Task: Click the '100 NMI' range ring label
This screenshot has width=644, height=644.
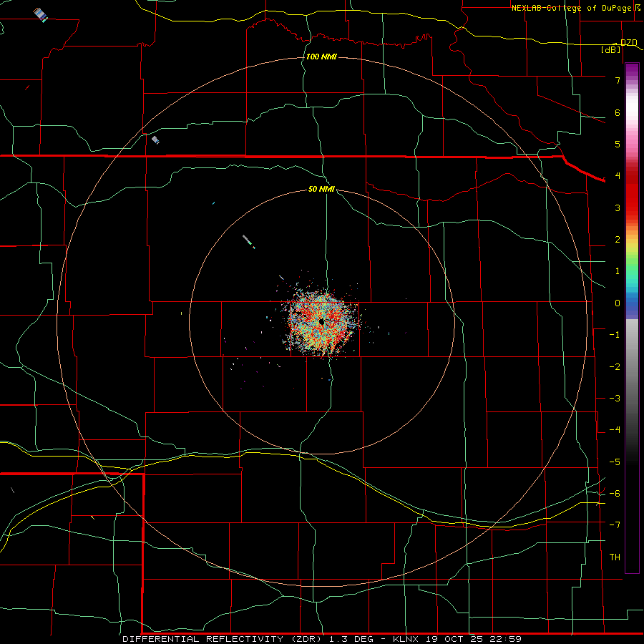Action: pos(321,57)
